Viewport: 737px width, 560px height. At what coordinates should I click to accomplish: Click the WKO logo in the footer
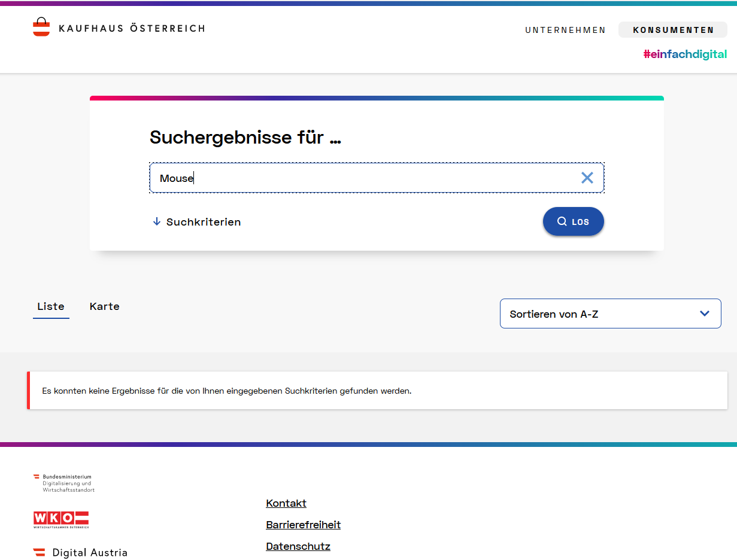pyautogui.click(x=61, y=519)
